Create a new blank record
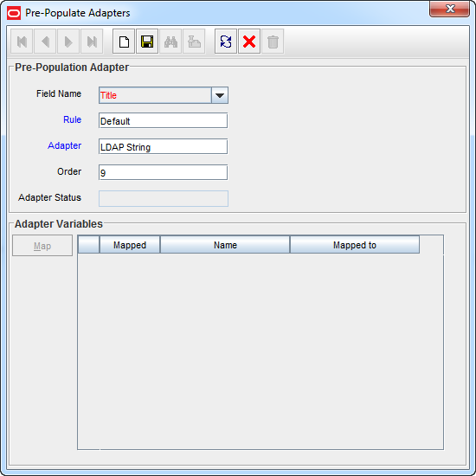Viewport: 476px width, 476px height. [x=124, y=42]
